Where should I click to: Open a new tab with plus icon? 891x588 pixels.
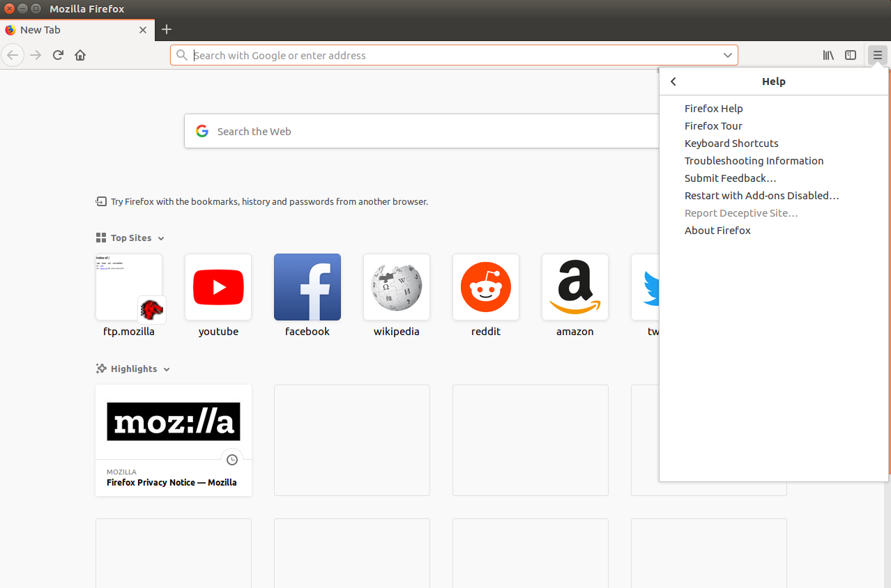coord(166,29)
